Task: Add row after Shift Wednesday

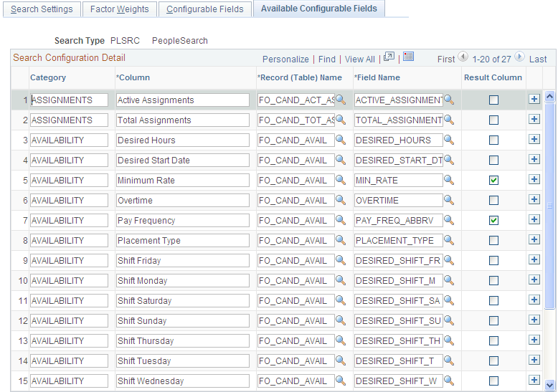Action: click(534, 381)
